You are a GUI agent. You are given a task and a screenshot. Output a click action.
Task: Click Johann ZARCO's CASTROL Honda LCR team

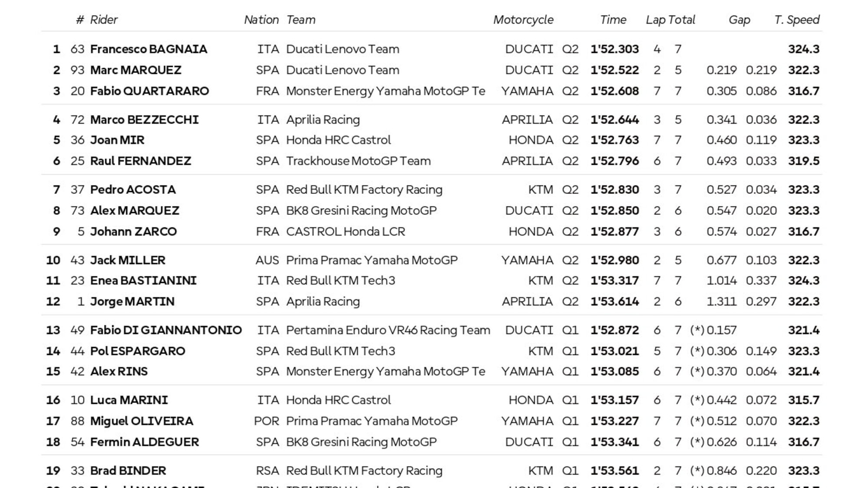[345, 232]
